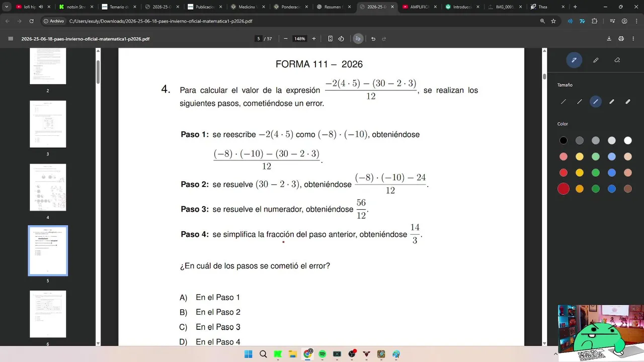Edit the current page number field
Image resolution: width=644 pixels, height=362 pixels.
pyautogui.click(x=259, y=39)
